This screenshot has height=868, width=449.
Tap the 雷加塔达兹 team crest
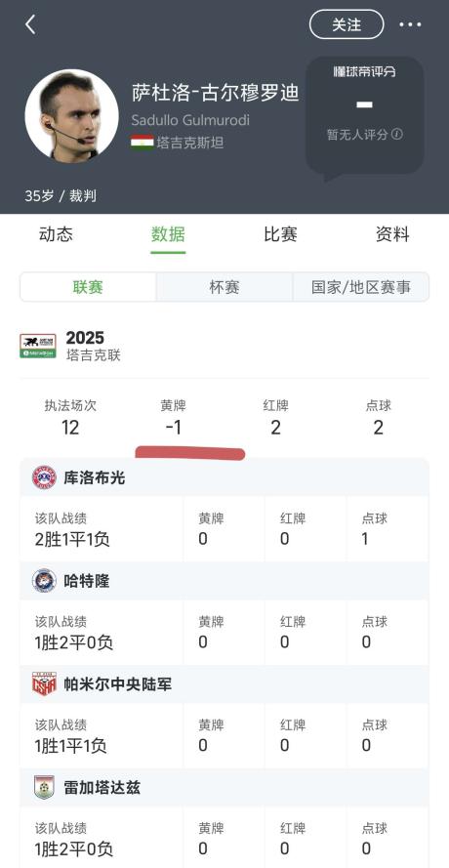click(x=44, y=787)
